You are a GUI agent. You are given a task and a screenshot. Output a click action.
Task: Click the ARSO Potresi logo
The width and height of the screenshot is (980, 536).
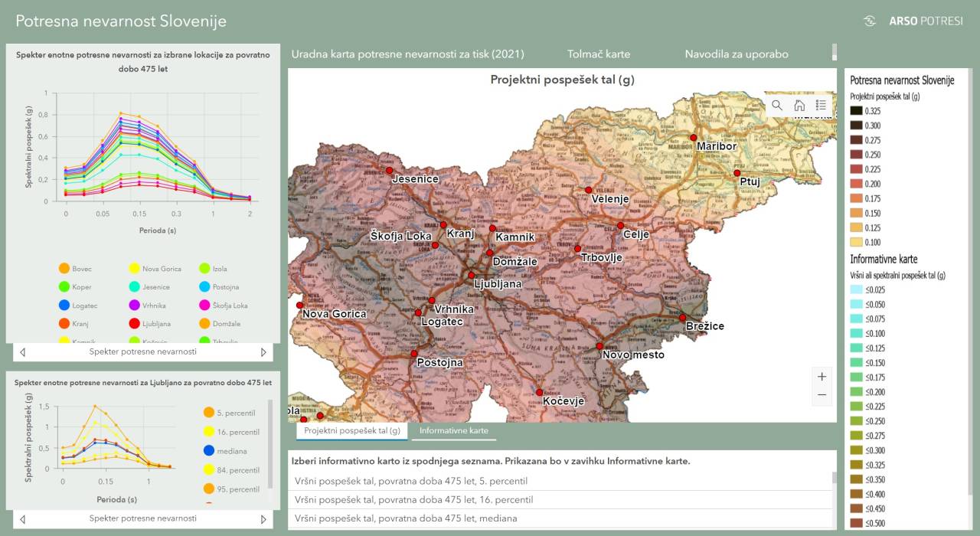coord(913,21)
